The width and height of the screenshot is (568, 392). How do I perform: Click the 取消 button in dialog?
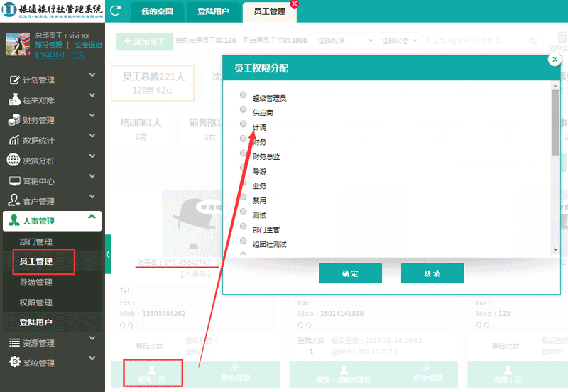tap(432, 273)
